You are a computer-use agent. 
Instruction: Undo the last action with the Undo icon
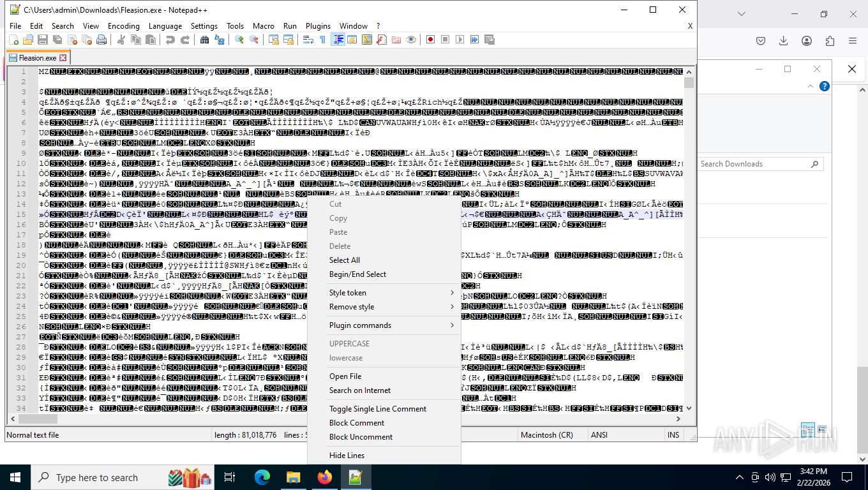tap(170, 40)
